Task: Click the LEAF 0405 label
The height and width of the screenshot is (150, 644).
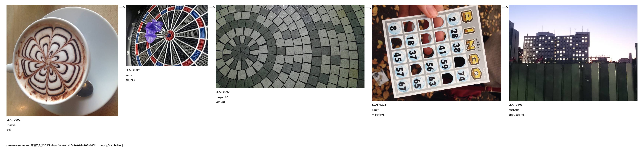Action: pos(515,105)
